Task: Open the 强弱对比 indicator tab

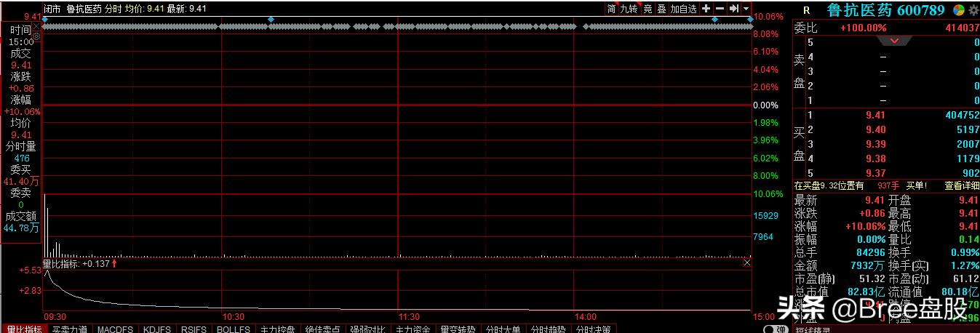Action: [367, 329]
